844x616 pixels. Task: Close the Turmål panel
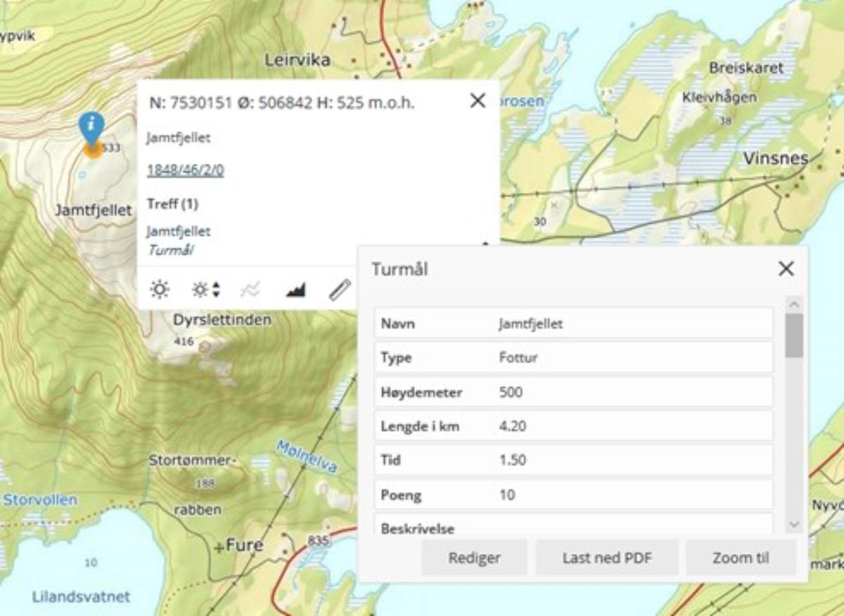[x=786, y=269]
